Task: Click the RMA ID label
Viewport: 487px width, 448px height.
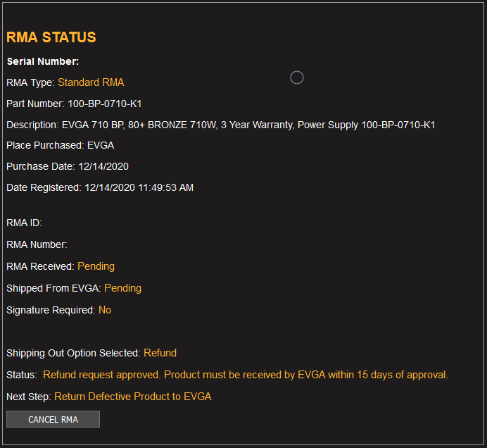Action: [x=24, y=223]
